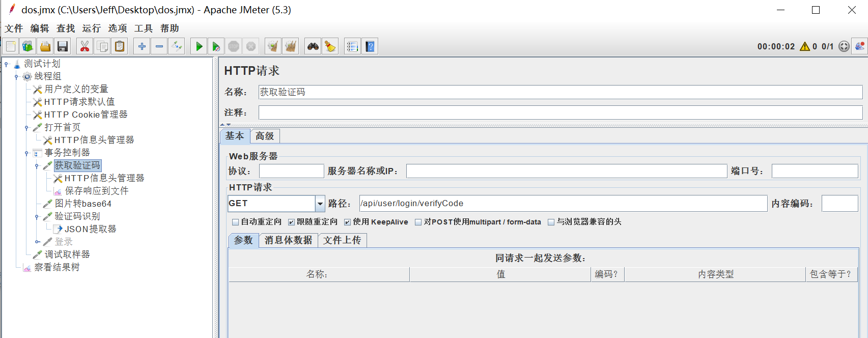Open the Help question mark icon
Image resolution: width=868 pixels, height=338 pixels.
pos(370,46)
